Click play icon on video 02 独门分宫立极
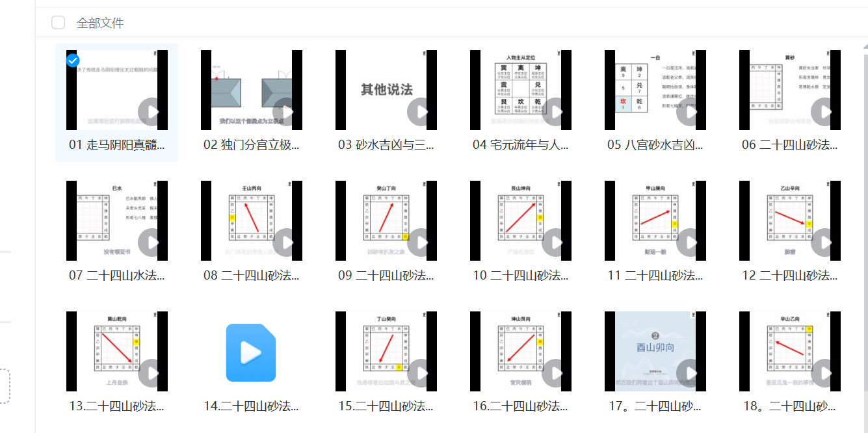Viewport: 868px width, 433px height. 286,112
